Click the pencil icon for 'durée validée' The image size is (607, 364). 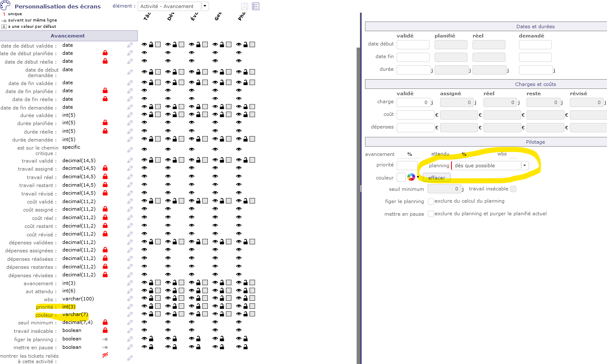[x=130, y=115]
